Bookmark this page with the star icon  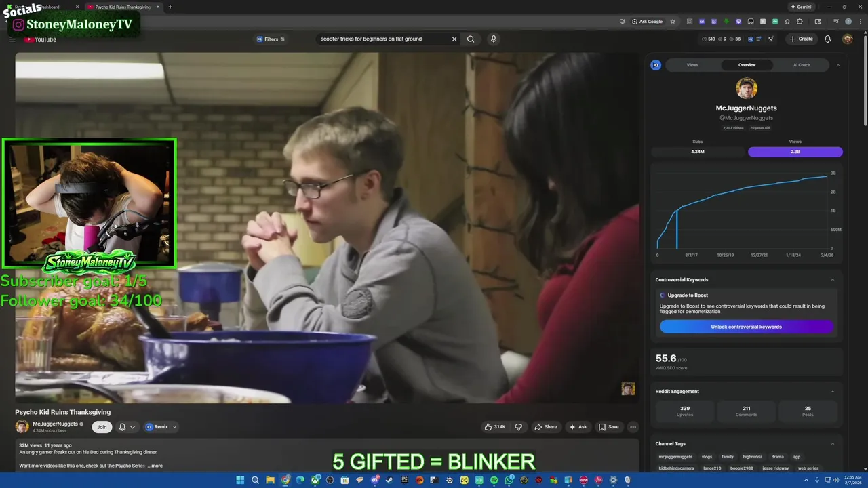[673, 22]
